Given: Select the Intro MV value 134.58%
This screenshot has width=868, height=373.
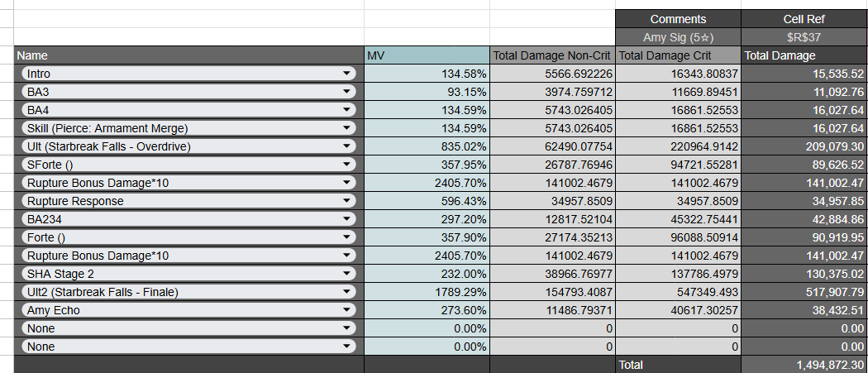Looking at the screenshot, I should tap(427, 73).
